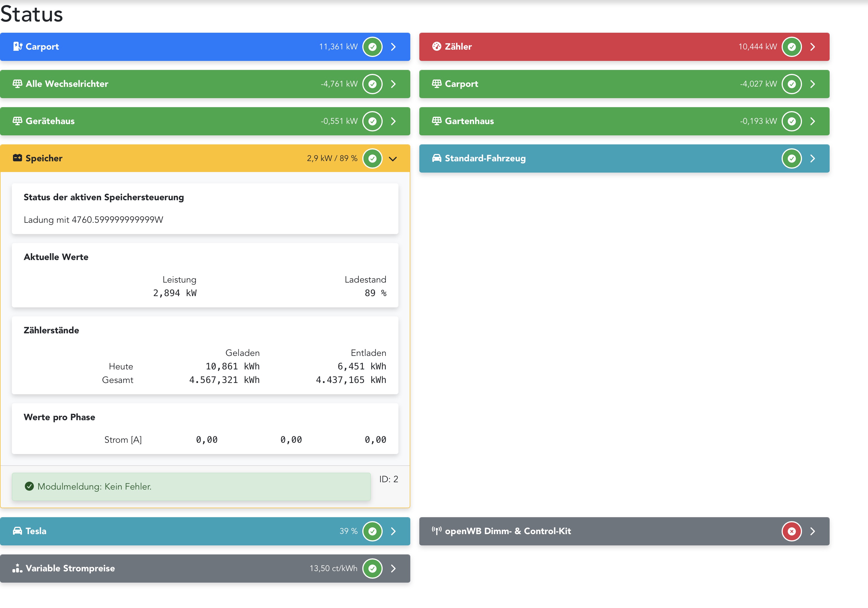Viewport: 868px width, 608px height.
Task: Click solar panel icon beside Alle Wechselrichter
Action: click(x=17, y=84)
